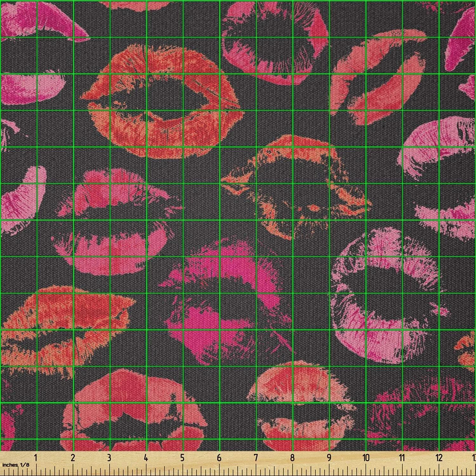Select the 5 inch mark on ruler

click(x=182, y=458)
